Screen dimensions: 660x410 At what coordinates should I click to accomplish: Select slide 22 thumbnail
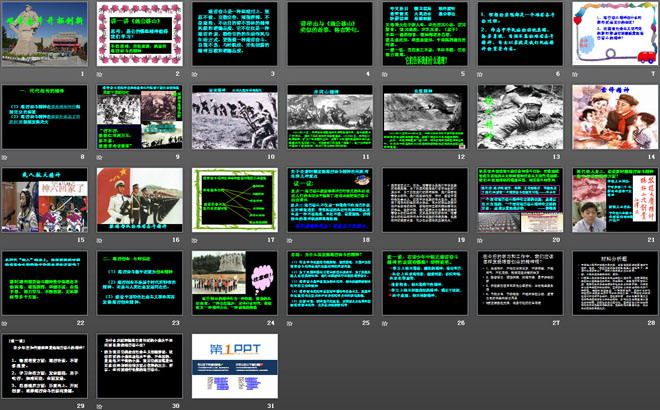click(x=45, y=282)
